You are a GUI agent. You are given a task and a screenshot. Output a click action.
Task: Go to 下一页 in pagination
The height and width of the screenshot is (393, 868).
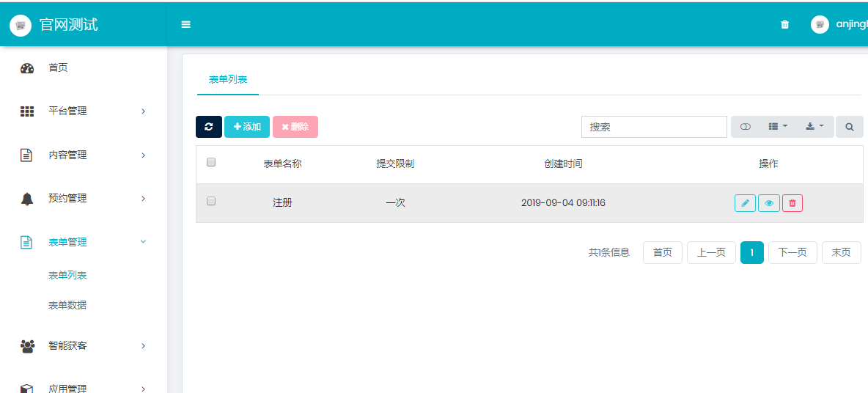pyautogui.click(x=792, y=252)
